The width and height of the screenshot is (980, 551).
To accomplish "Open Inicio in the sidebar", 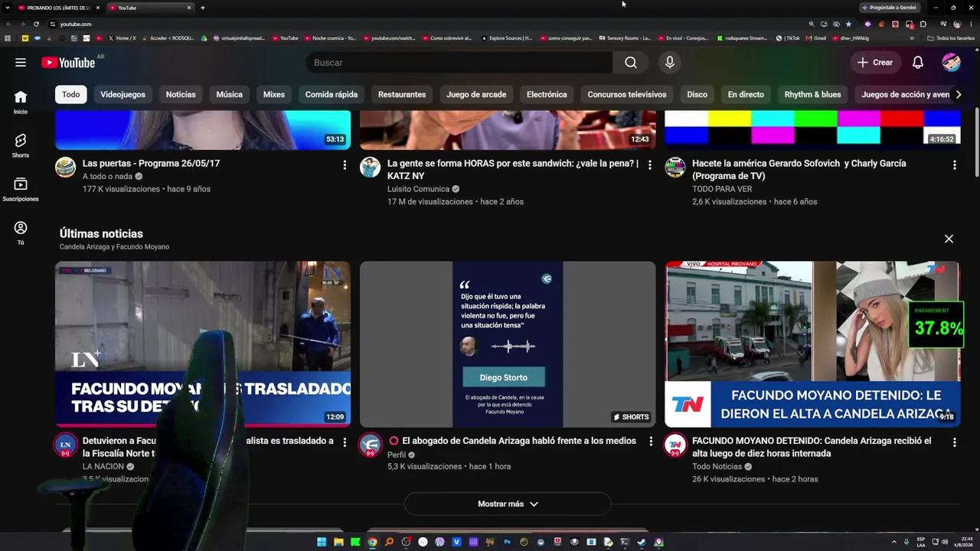I will 21,102.
